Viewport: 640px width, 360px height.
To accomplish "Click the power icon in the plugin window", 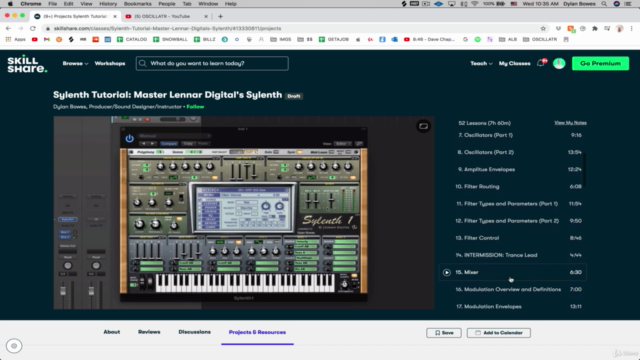I will tap(129, 138).
